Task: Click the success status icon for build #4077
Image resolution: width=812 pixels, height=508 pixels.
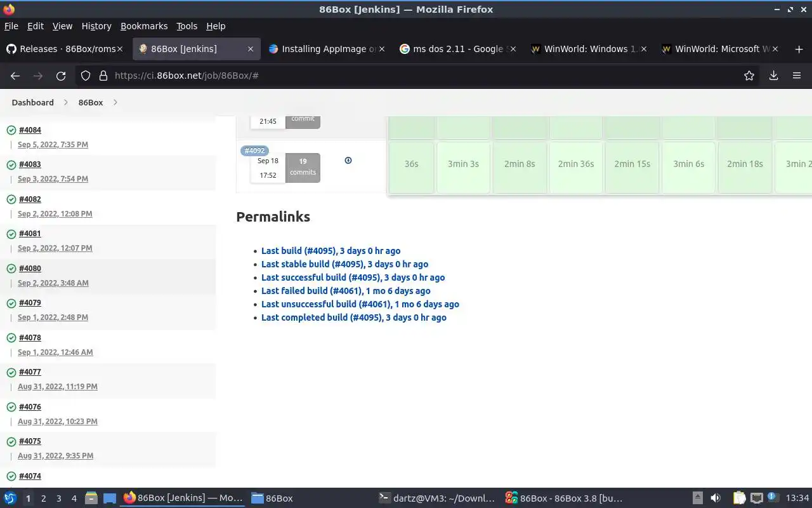Action: tap(11, 372)
